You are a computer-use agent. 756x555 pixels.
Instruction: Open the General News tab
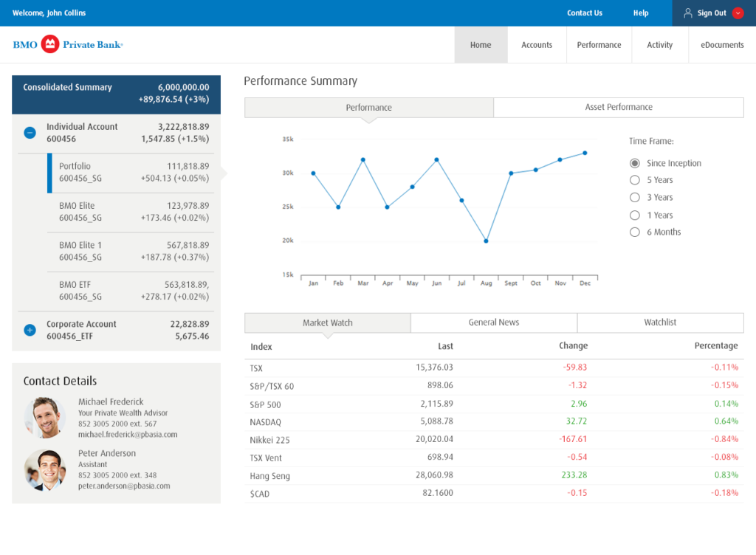tap(494, 323)
